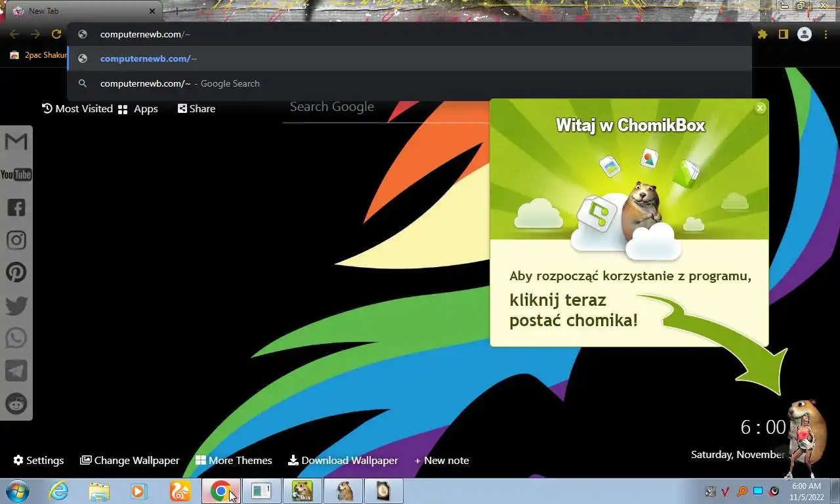Click the red V tray icon

click(x=726, y=492)
